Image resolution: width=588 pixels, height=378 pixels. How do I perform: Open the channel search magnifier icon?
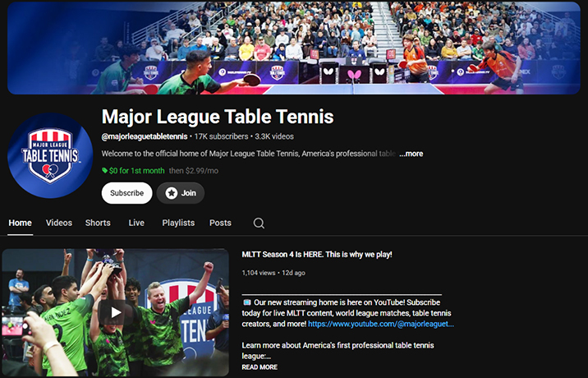click(x=259, y=223)
